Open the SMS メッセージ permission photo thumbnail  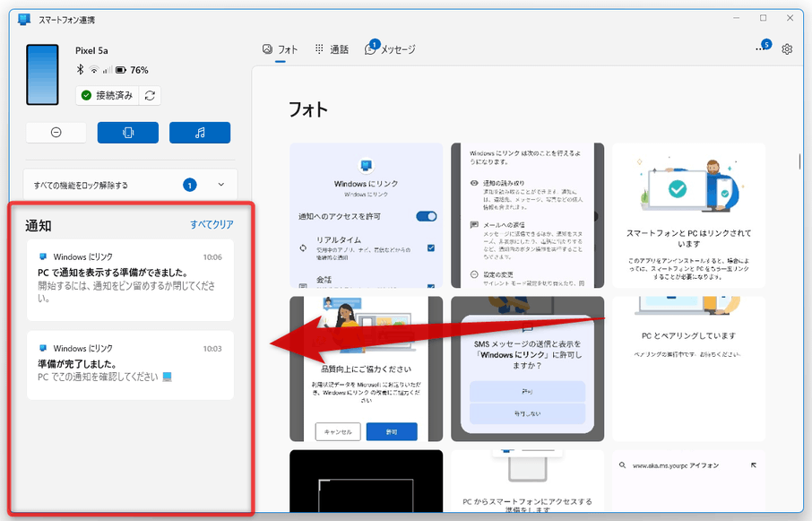point(527,369)
